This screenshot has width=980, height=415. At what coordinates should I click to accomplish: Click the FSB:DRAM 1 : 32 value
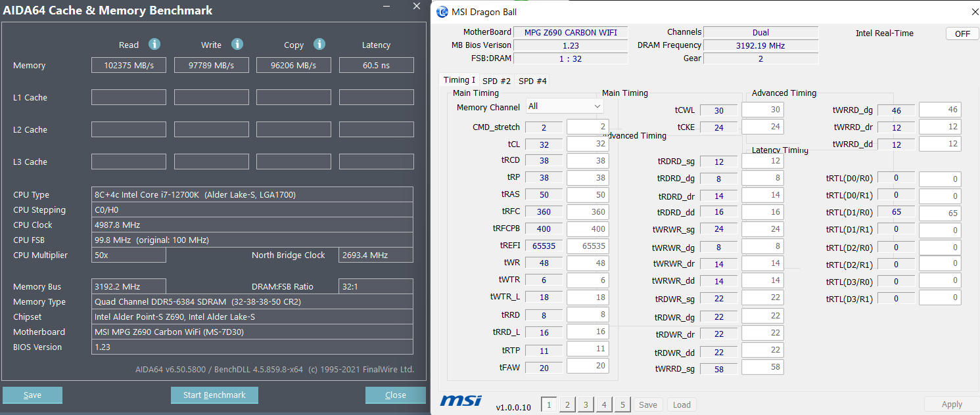click(x=571, y=58)
